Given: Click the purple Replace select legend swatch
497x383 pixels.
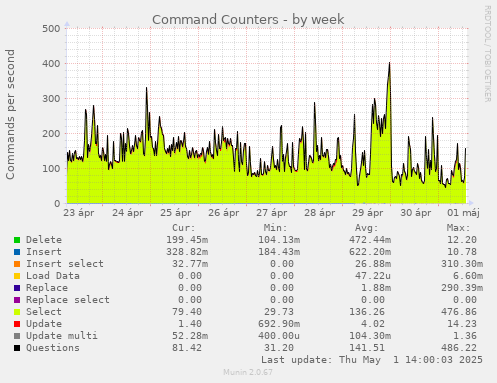Looking at the screenshot, I should pyautogui.click(x=17, y=300).
